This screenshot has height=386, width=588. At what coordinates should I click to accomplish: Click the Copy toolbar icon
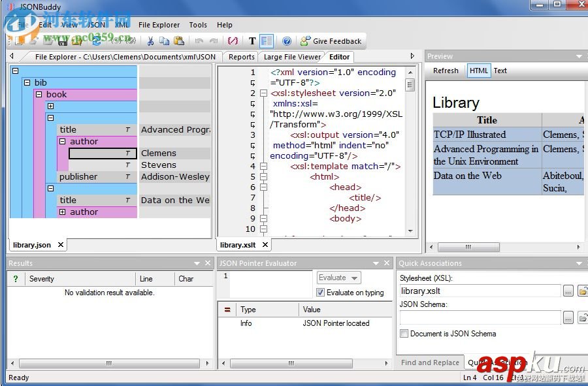click(164, 41)
